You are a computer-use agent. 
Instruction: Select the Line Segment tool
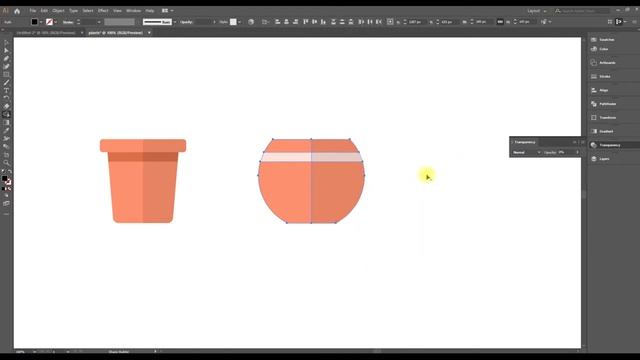click(x=6, y=83)
